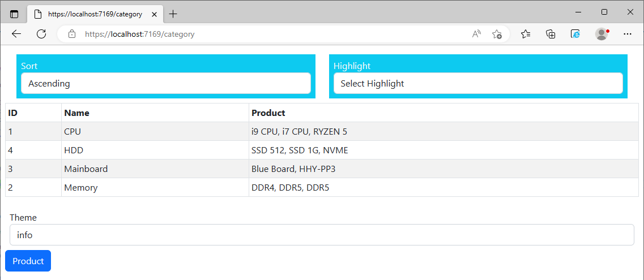
Task: Open the Theme dropdown showing info
Action: [322, 235]
